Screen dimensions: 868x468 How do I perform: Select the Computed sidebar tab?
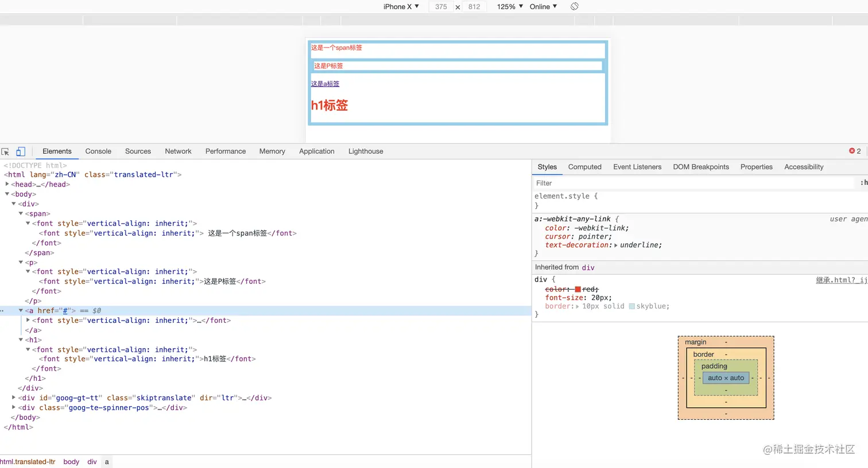[584, 167]
